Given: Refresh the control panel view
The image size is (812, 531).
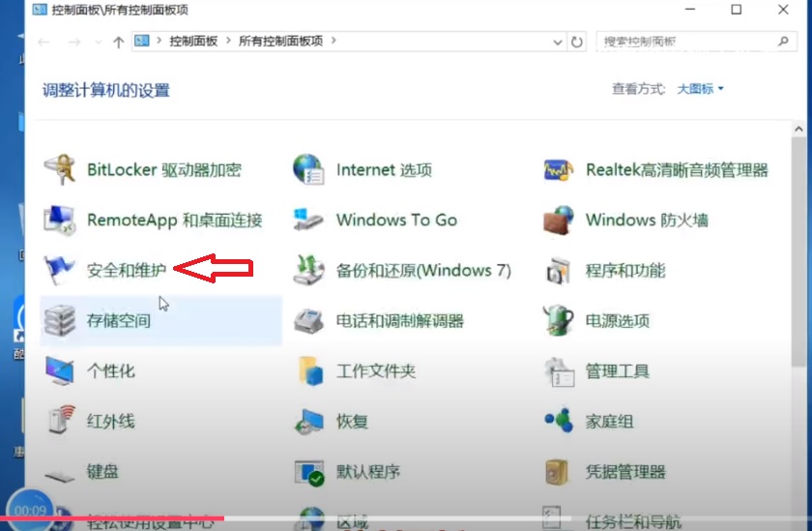Looking at the screenshot, I should coord(576,42).
